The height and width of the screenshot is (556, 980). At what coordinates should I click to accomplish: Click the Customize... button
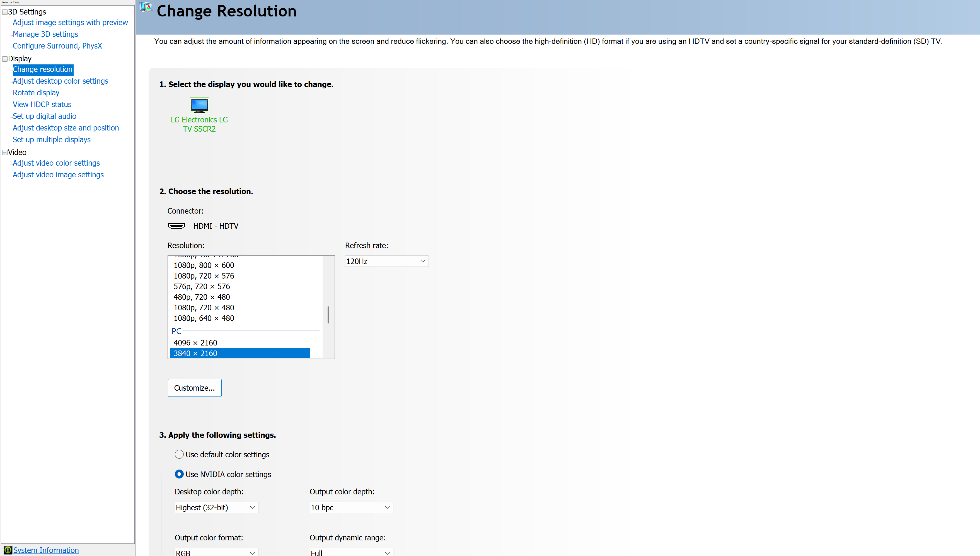(x=194, y=388)
